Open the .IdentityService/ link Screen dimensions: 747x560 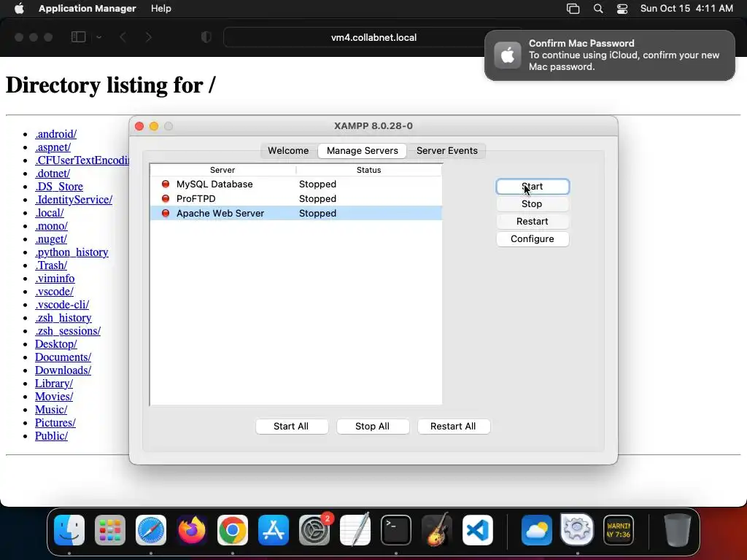[74, 200]
